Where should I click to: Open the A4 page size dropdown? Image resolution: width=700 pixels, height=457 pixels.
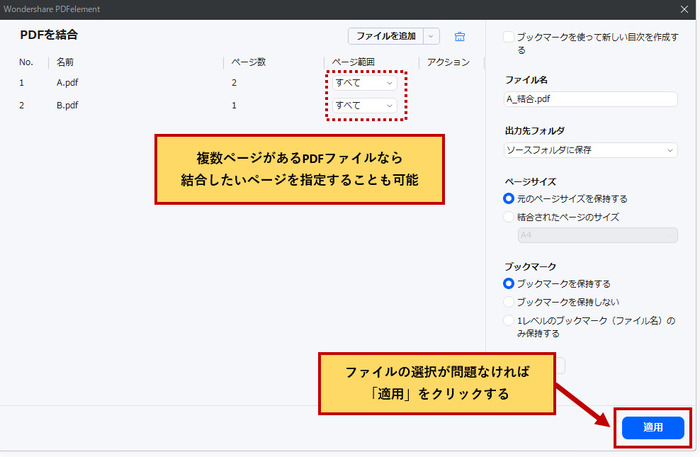tap(597, 236)
